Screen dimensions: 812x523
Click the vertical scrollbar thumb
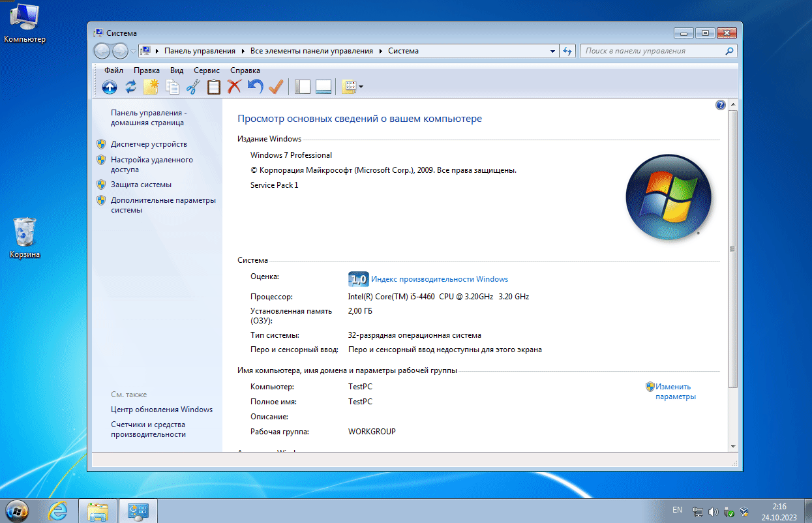[x=732, y=248]
